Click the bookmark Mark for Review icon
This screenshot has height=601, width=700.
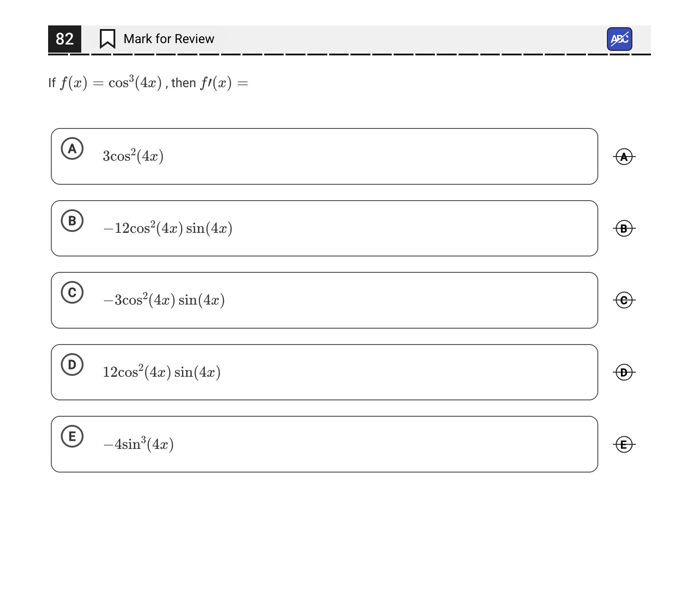point(107,39)
